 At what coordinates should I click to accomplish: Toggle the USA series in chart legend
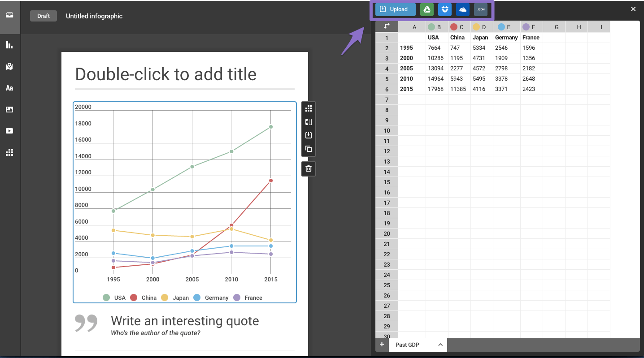click(114, 298)
